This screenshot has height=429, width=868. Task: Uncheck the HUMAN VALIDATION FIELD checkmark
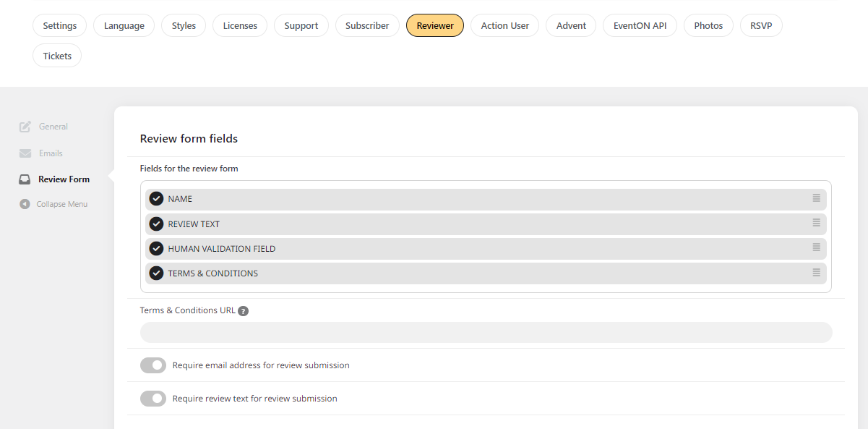point(156,248)
